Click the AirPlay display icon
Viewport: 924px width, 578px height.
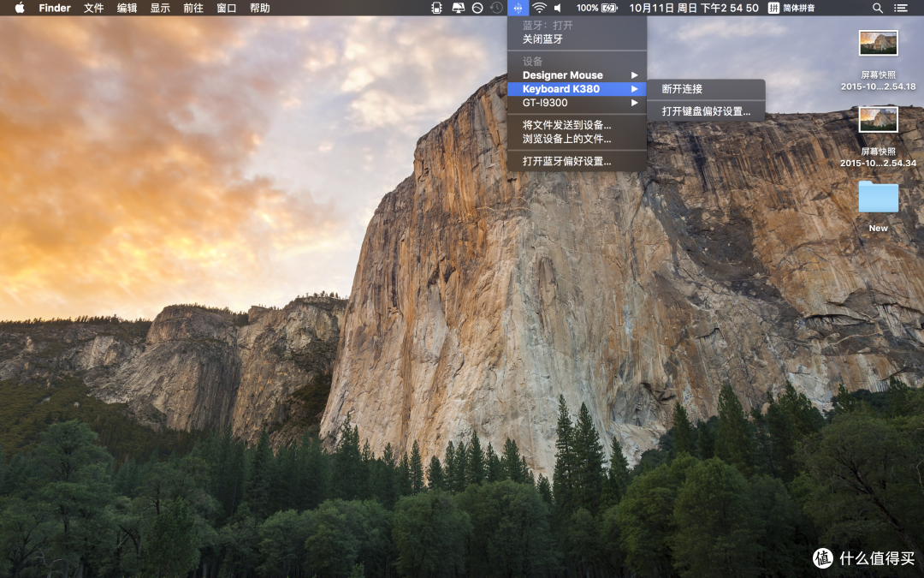pos(458,8)
